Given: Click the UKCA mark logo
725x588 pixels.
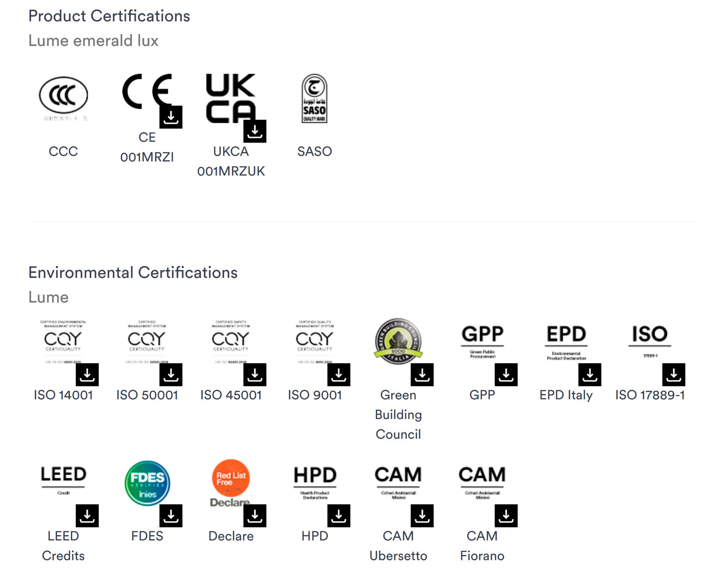Looking at the screenshot, I should [x=231, y=98].
